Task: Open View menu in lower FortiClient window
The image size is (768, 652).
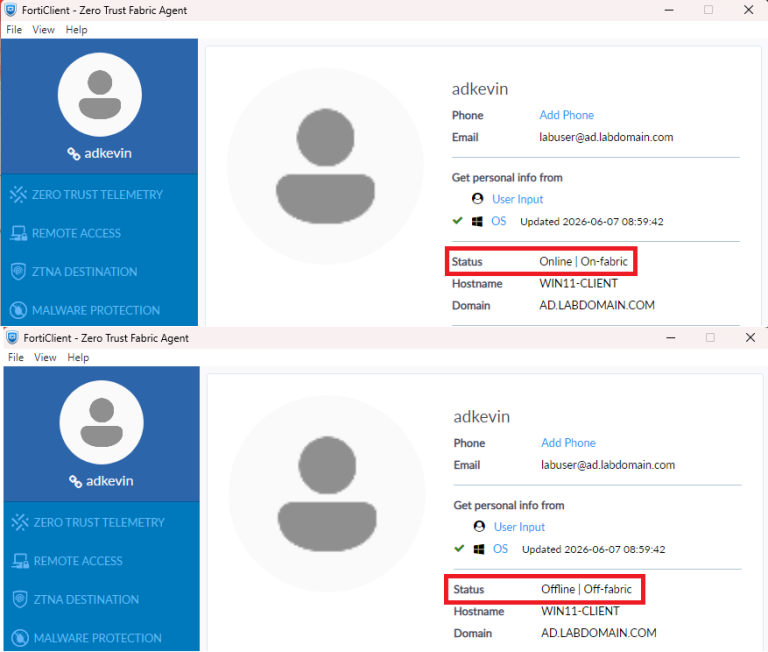Action: click(x=45, y=358)
